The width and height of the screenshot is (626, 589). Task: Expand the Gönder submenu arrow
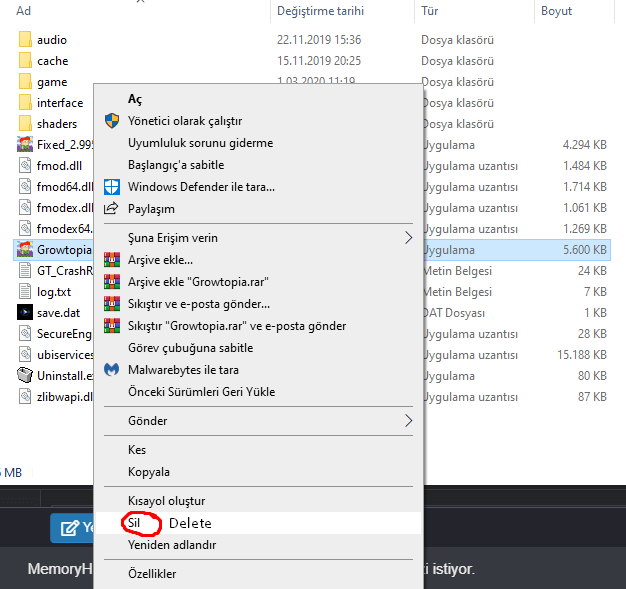click(408, 420)
